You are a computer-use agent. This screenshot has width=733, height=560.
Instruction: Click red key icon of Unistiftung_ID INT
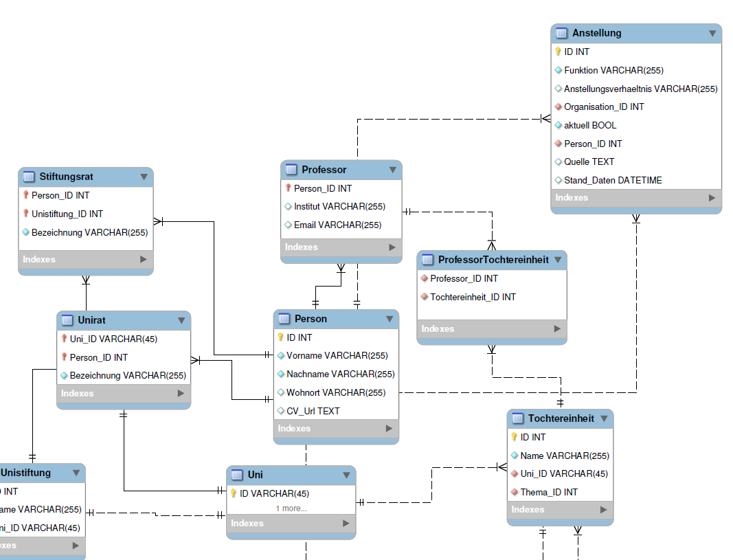(26, 213)
